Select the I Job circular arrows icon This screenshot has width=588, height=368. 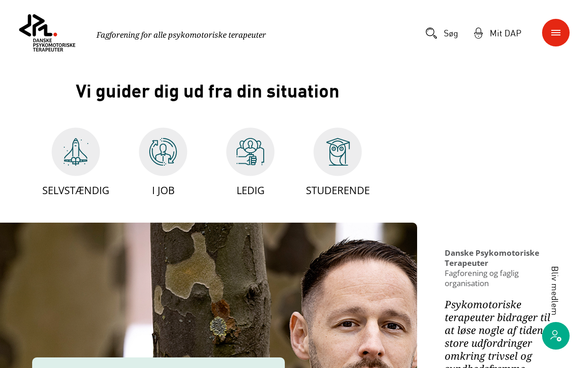click(x=163, y=152)
